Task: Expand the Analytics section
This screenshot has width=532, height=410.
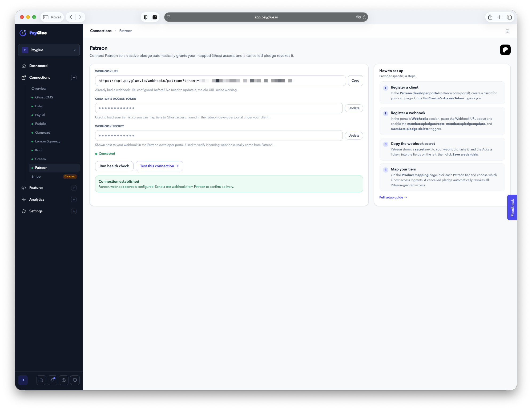Action: [74, 200]
